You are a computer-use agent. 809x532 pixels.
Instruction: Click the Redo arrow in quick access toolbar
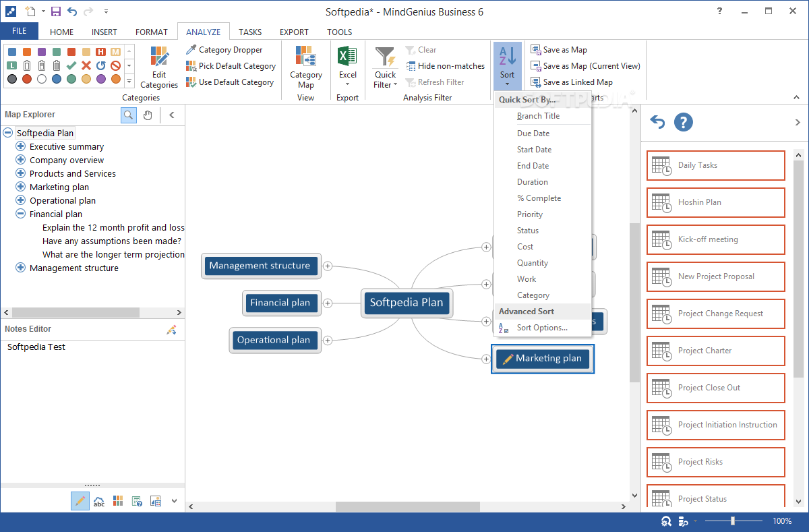pos(90,11)
